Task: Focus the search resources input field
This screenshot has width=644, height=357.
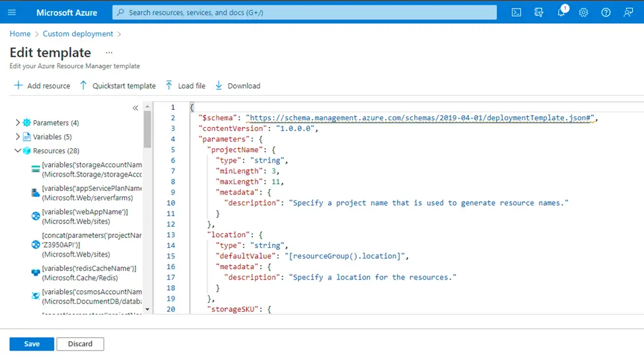Action: click(304, 13)
